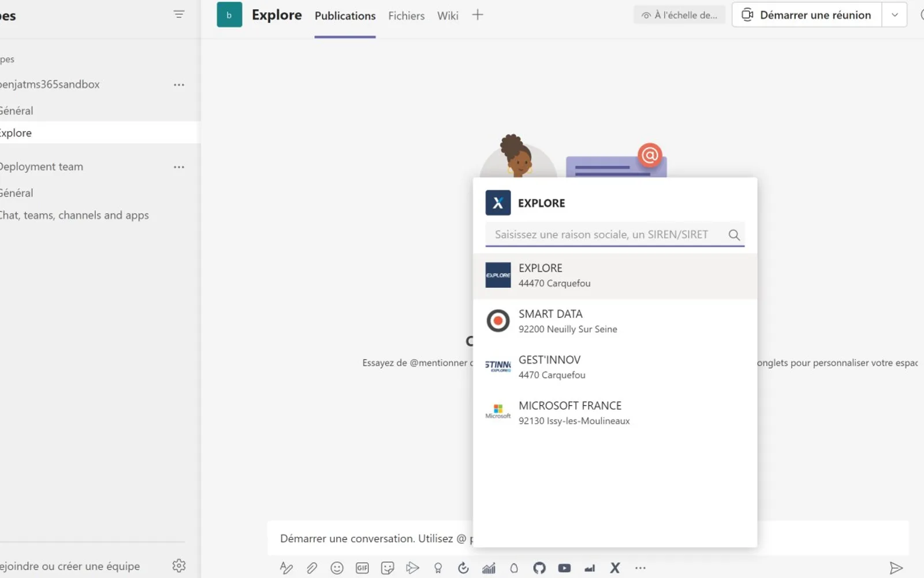The height and width of the screenshot is (578, 924).
Task: Open the Explore X app icon in toolbar
Action: 615,568
